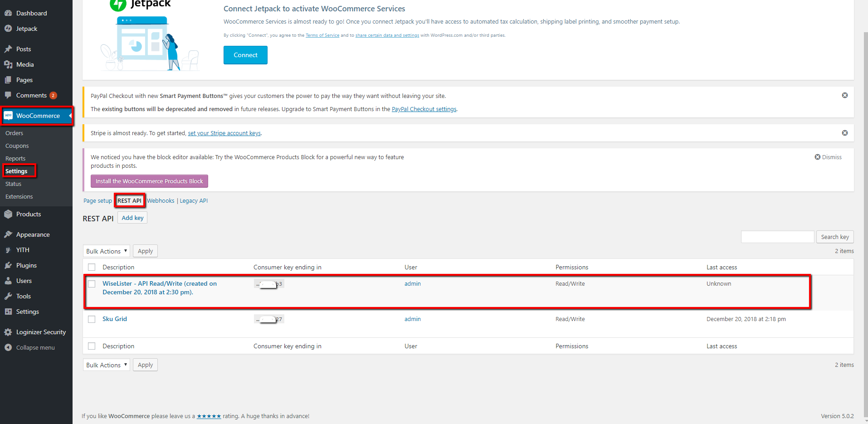Dismiss the PayPal Checkout notice
Screen dimensions: 868x424
(x=845, y=95)
